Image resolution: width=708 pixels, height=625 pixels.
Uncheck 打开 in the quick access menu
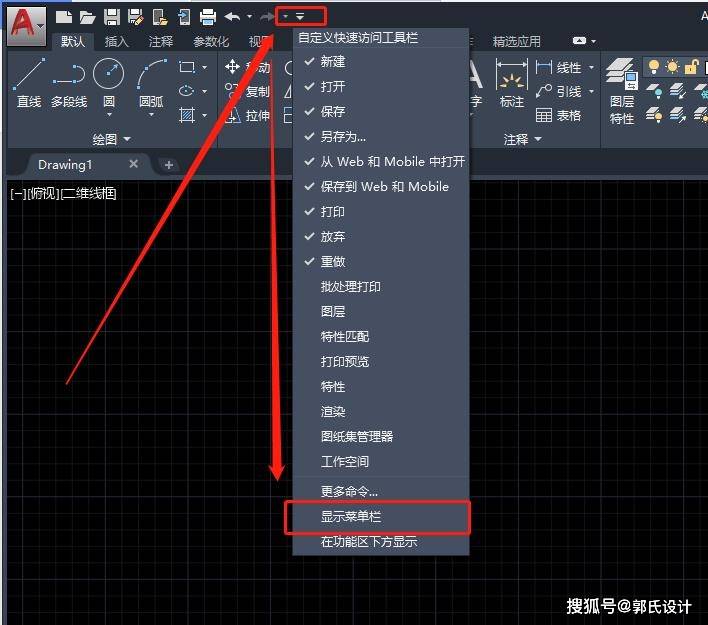pos(381,86)
